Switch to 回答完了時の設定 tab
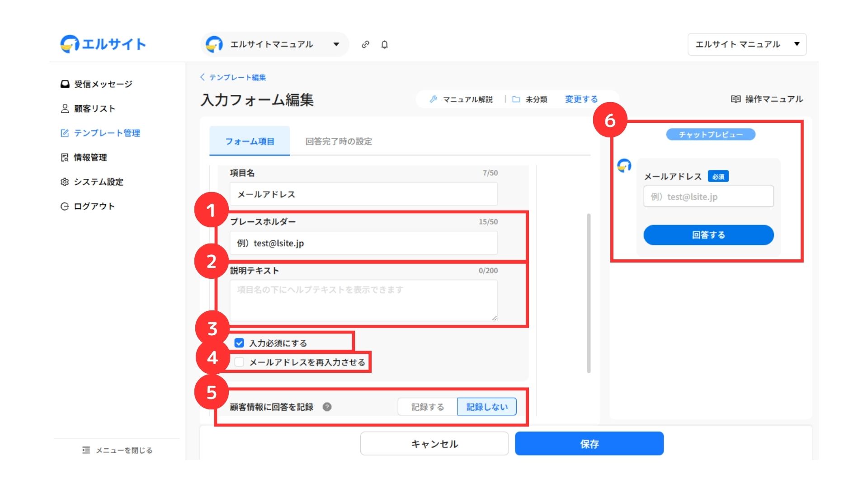The height and width of the screenshot is (488, 868). click(339, 141)
